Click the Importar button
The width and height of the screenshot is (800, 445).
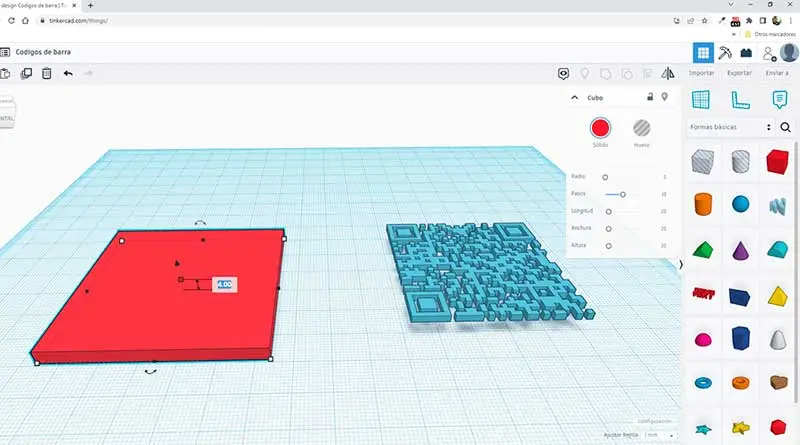pos(702,73)
